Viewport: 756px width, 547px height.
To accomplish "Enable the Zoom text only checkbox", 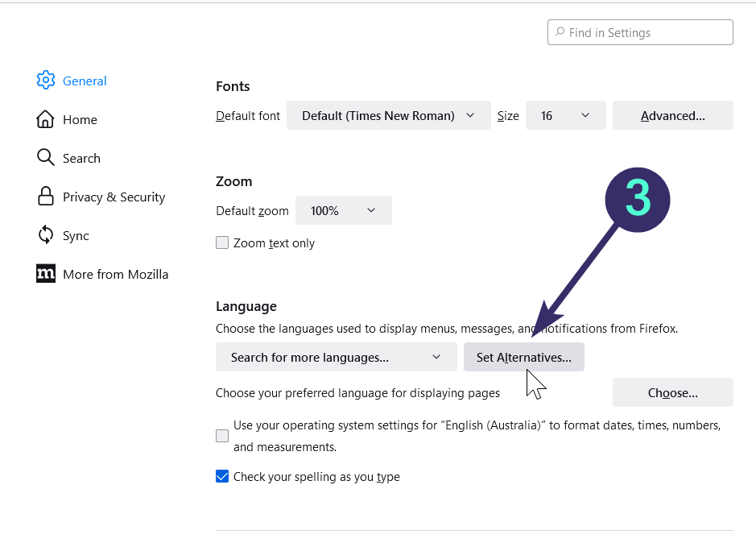I will click(222, 243).
